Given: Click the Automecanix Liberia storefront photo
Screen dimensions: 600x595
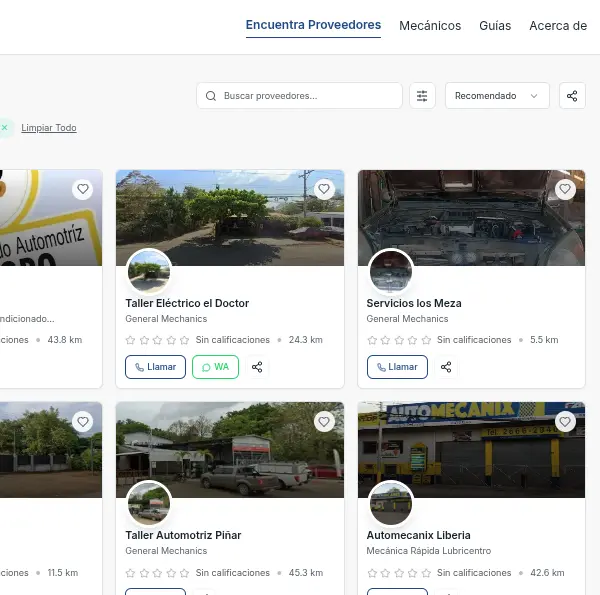Looking at the screenshot, I should [x=471, y=450].
